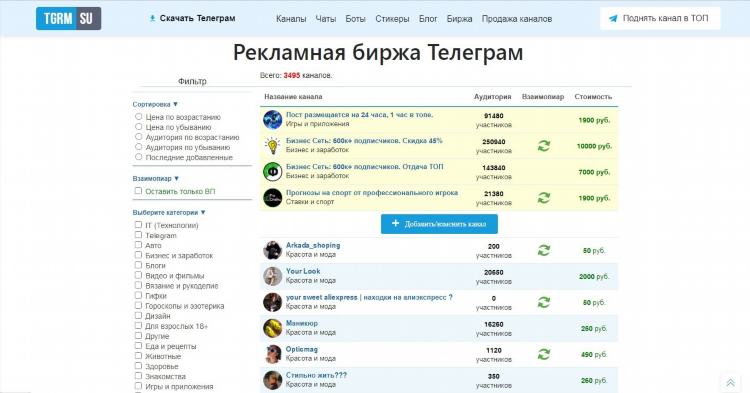Click the Стоимость column header
Image resolution: width=750 pixels, height=393 pixels.
(593, 97)
